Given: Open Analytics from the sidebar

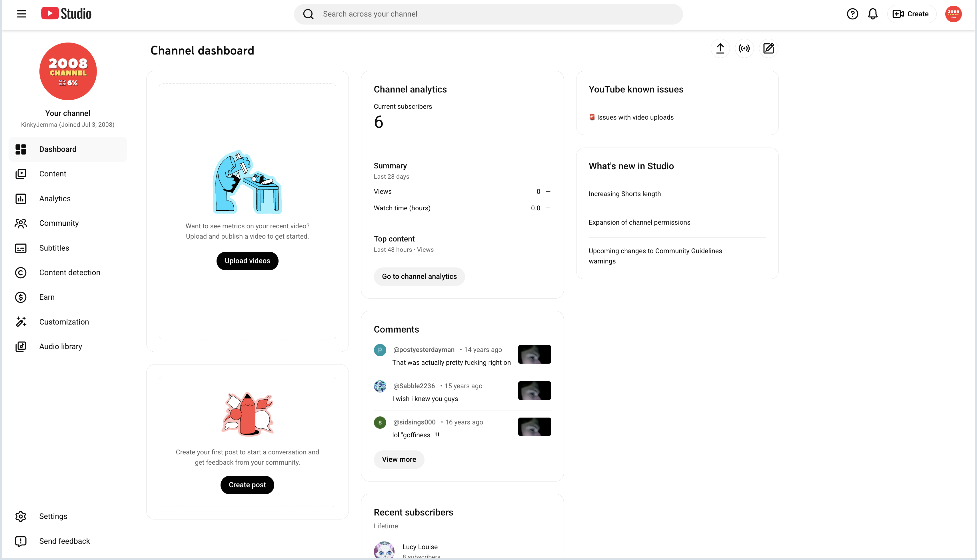Looking at the screenshot, I should point(68,198).
